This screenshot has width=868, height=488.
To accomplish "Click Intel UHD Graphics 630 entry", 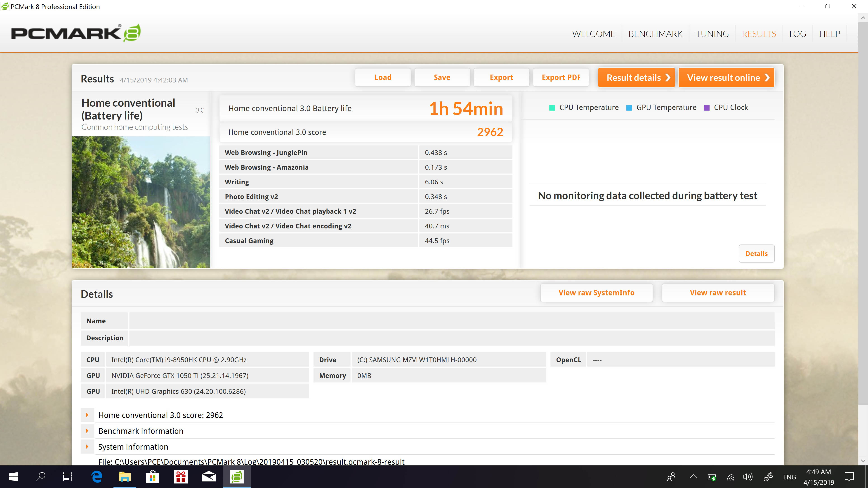I will tap(207, 391).
